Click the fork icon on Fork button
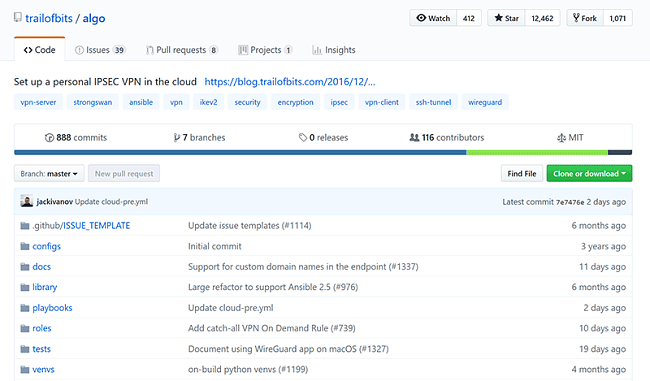The height and width of the screenshot is (381, 650). pos(576,18)
